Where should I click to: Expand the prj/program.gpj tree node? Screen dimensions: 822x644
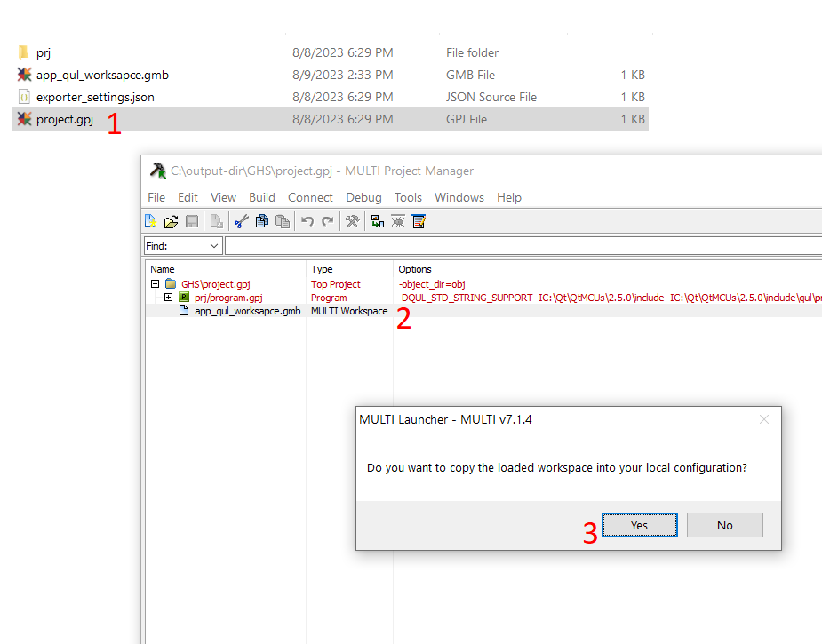168,297
